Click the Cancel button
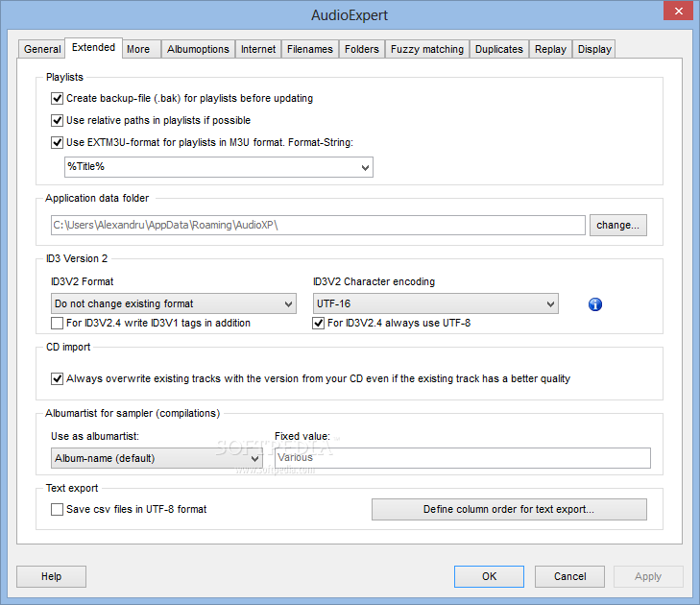Viewport: 700px width, 605px height. click(x=569, y=576)
